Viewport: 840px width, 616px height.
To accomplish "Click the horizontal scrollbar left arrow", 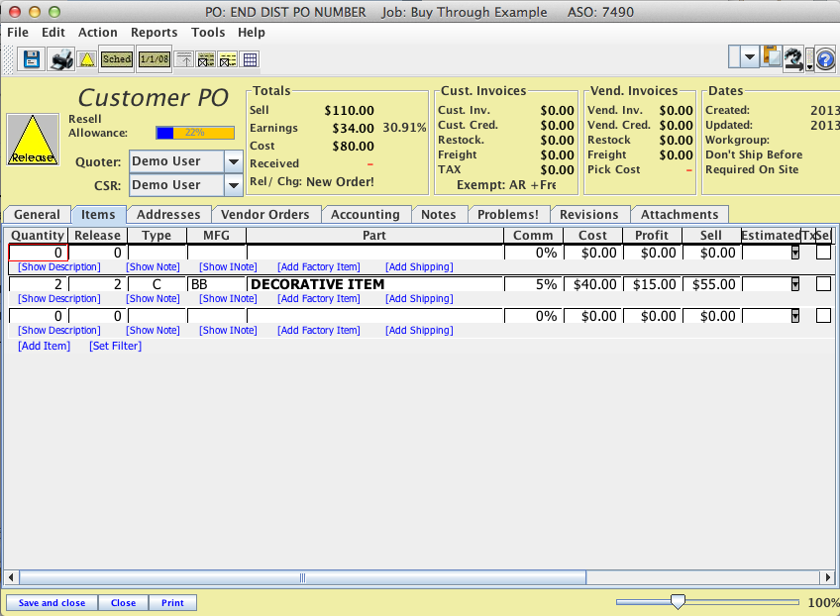I will (11, 577).
